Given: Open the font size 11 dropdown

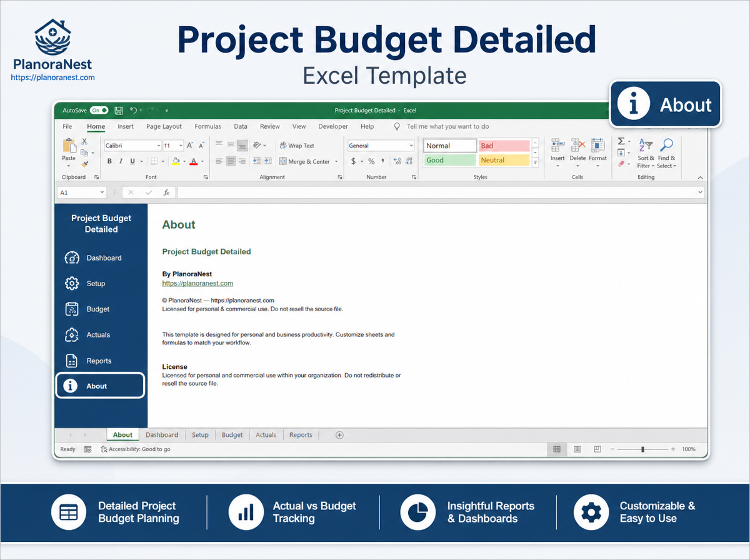Looking at the screenshot, I should click(181, 146).
